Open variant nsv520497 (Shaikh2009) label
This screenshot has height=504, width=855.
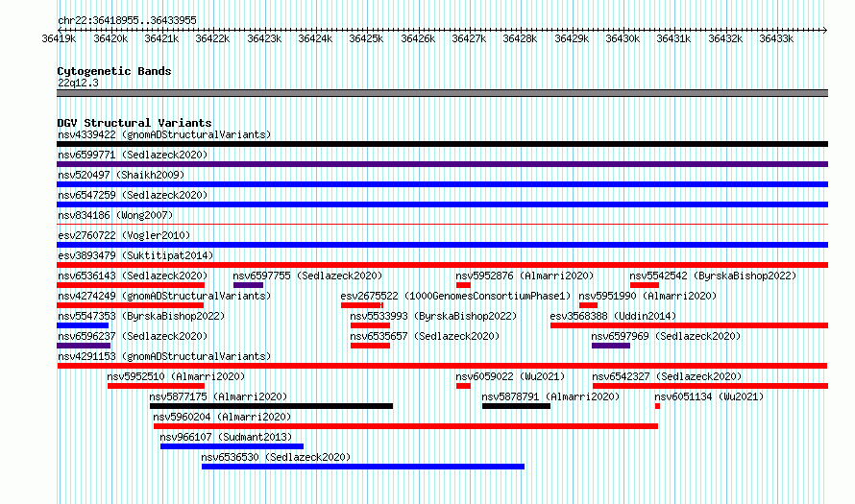coord(121,175)
